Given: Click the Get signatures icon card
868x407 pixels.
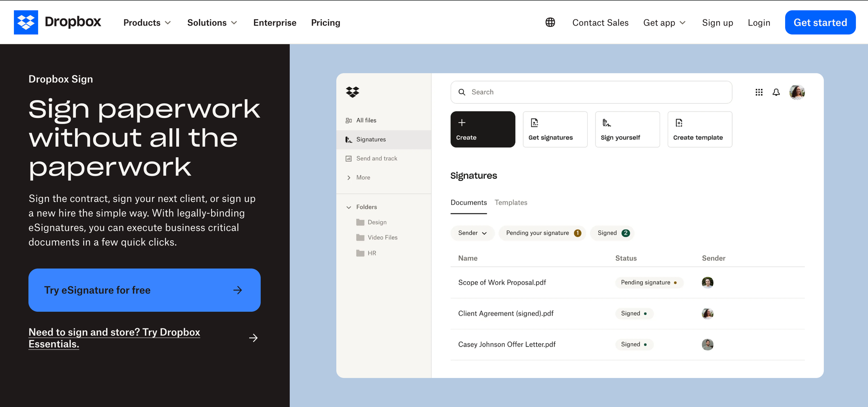Looking at the screenshot, I should [x=535, y=122].
